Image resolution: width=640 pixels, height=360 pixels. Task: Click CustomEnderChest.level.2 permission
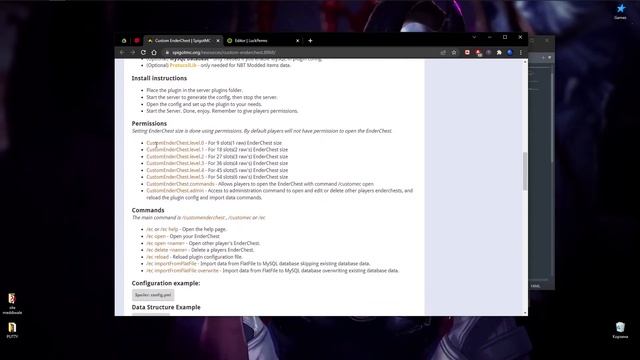point(175,157)
